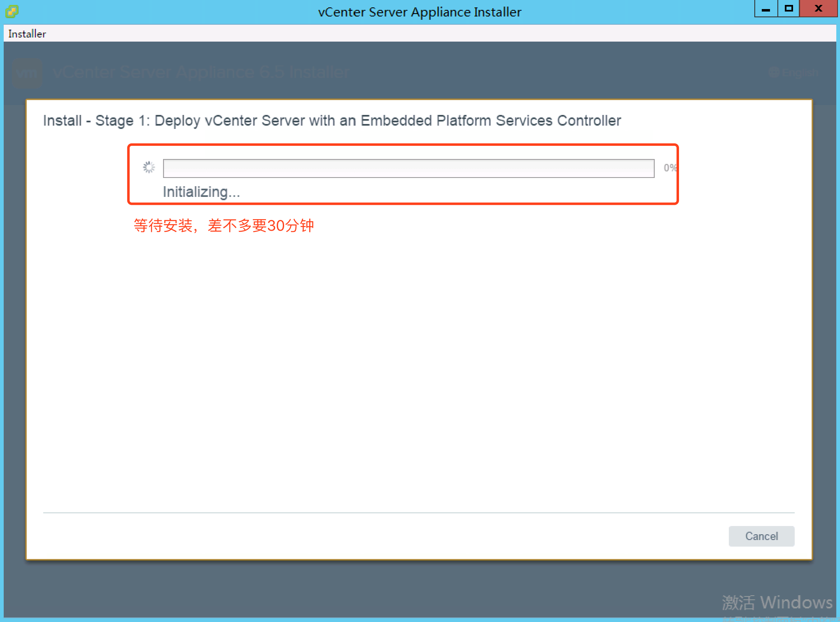
Task: Click the 0% progress value
Action: coord(670,168)
